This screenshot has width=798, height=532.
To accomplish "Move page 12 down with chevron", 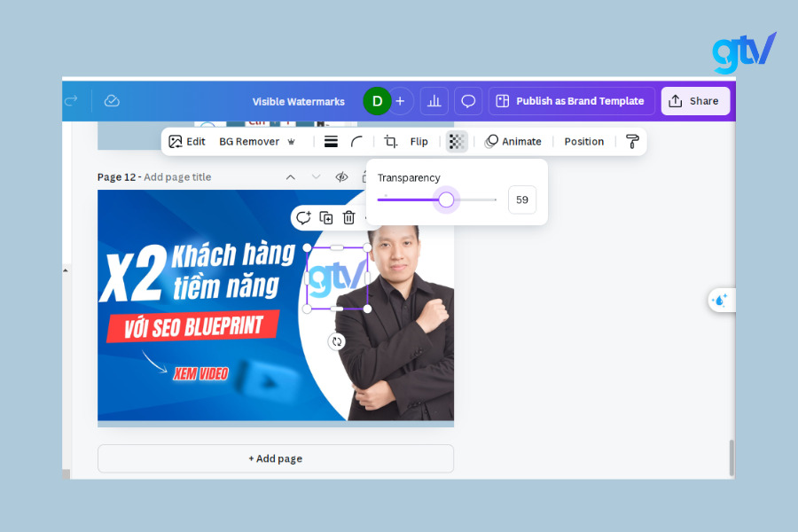I will coord(316,177).
